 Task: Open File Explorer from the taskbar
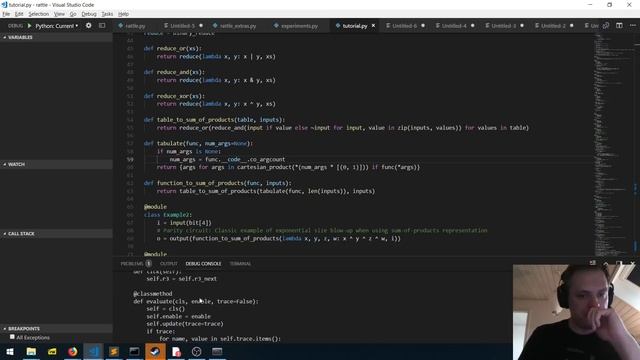click(31, 351)
